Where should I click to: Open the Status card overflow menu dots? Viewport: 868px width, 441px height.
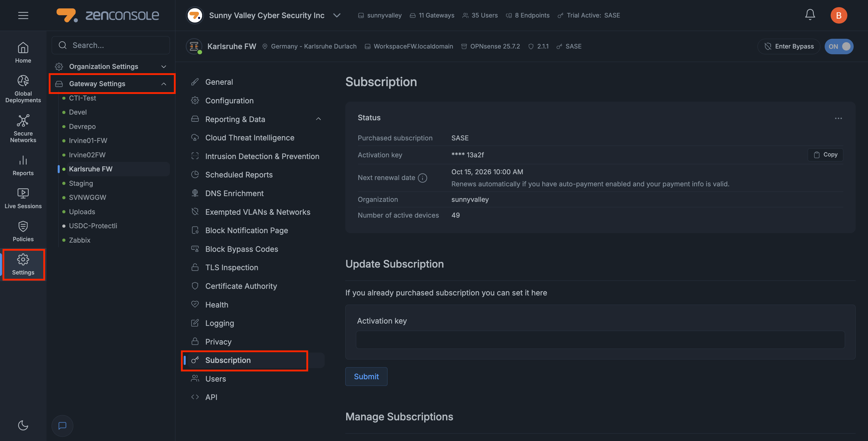coord(839,118)
